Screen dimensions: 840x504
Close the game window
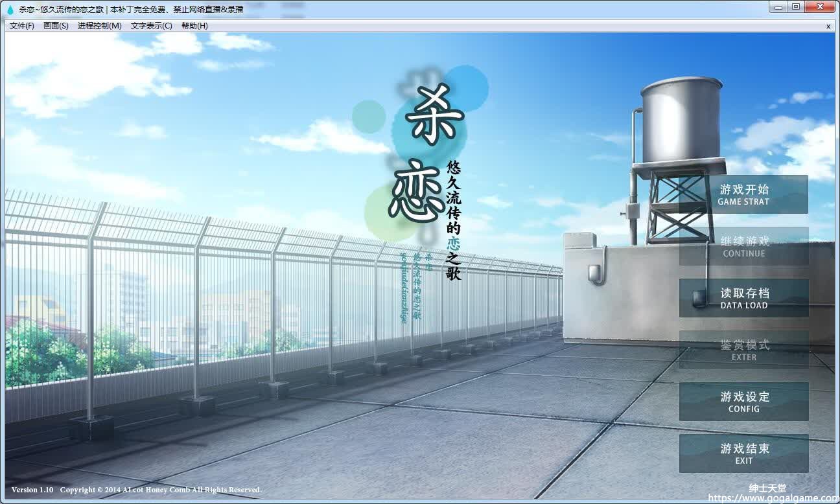point(820,7)
